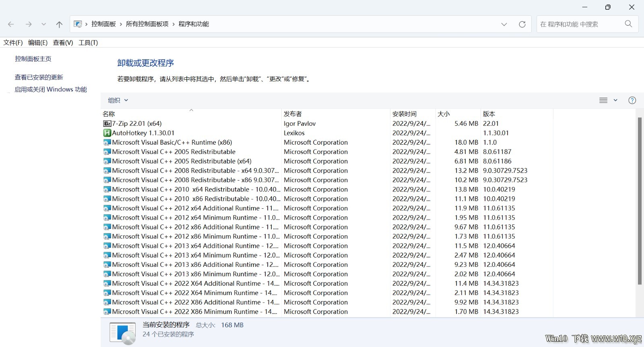Screen dimensions: 644x347
Task: Click the Control Panel icon in address bar
Action: pos(78,24)
